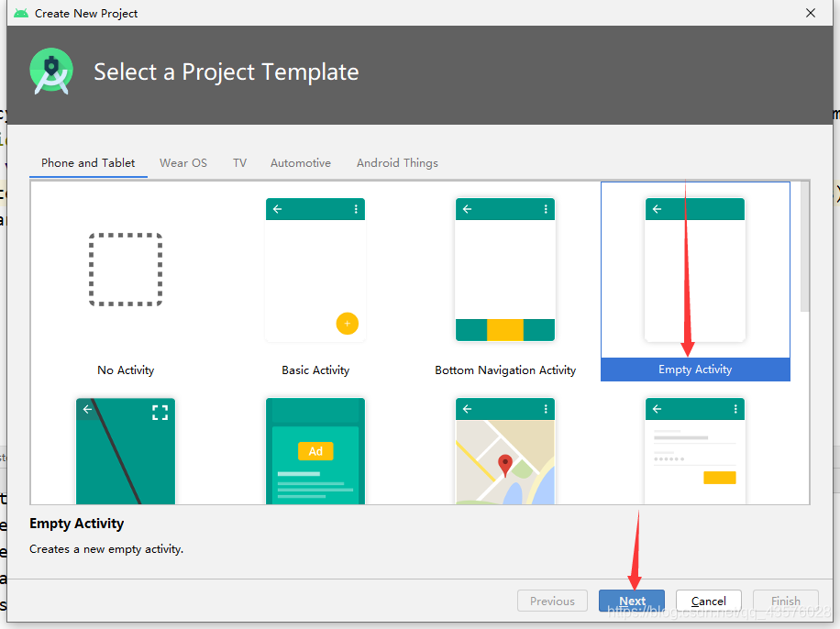This screenshot has width=840, height=629.
Task: Click the overflow dots in Maps template preview
Action: [x=546, y=409]
